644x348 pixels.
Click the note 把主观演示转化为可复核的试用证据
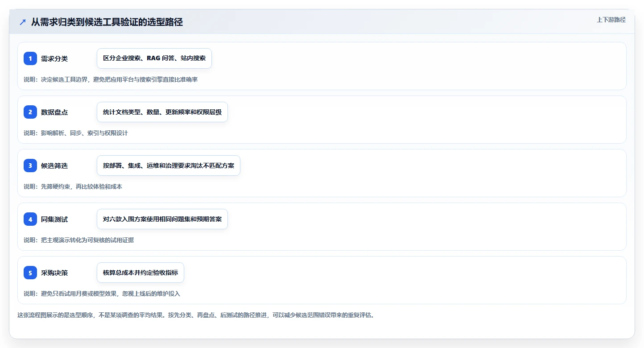(79, 240)
